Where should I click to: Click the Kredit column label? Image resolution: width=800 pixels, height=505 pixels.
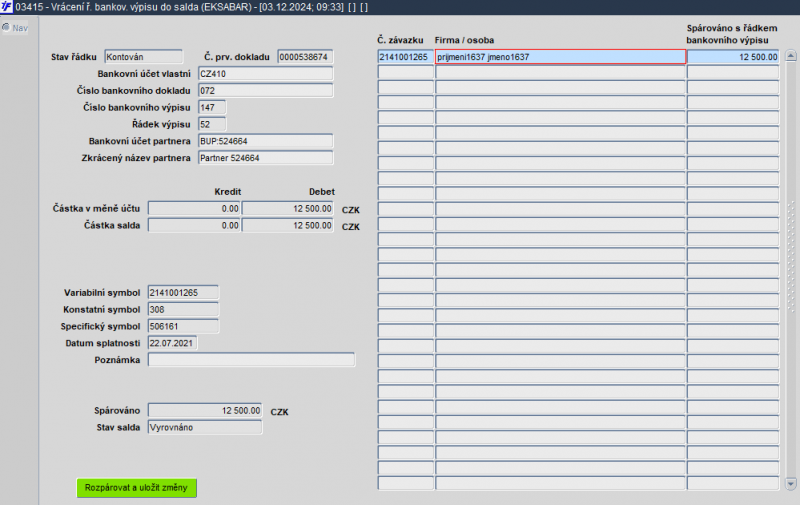tap(228, 192)
